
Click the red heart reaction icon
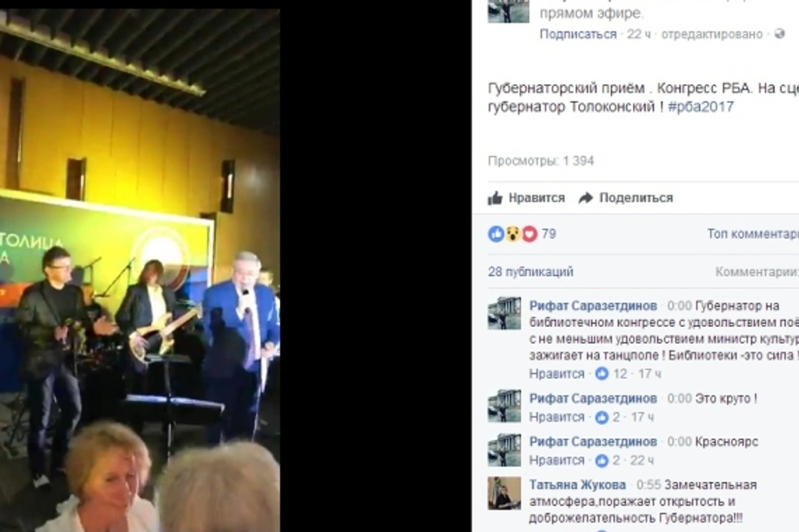coord(530,234)
